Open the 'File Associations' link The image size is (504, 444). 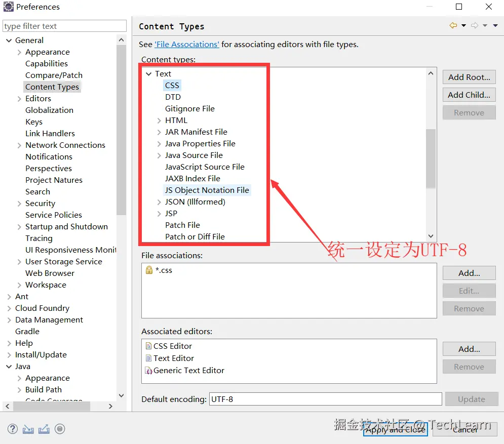pyautogui.click(x=187, y=45)
